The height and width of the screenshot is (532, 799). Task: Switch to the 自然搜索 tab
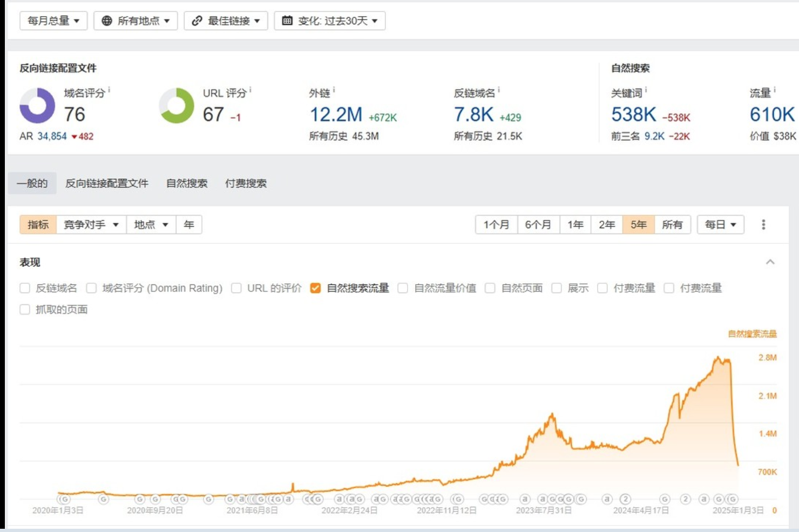coord(187,183)
